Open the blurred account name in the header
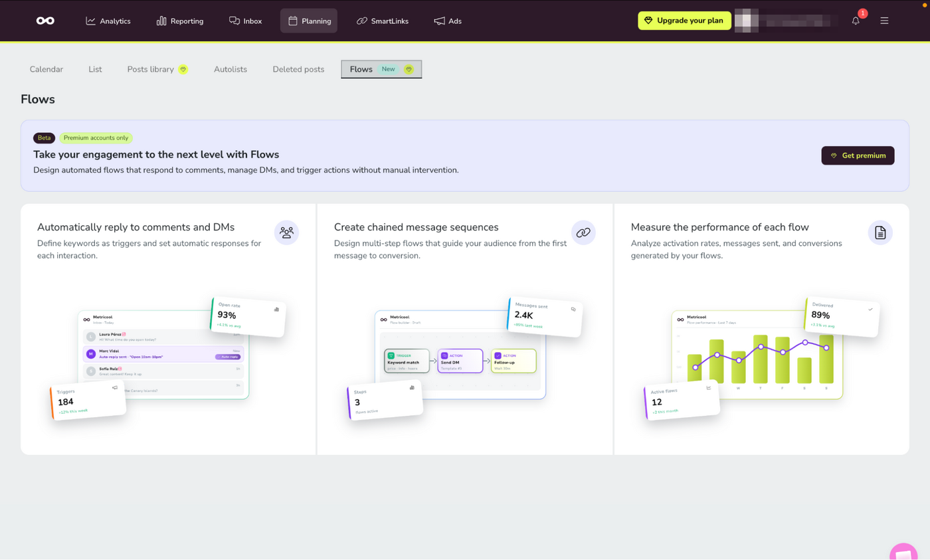The height and width of the screenshot is (560, 930). coord(787,21)
